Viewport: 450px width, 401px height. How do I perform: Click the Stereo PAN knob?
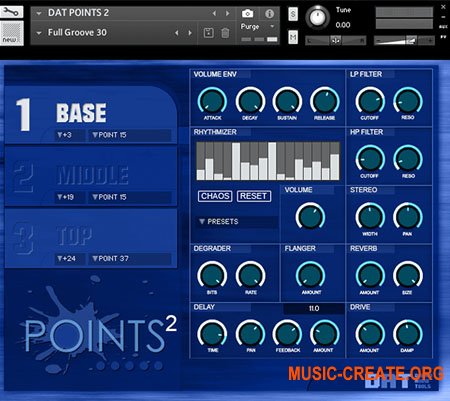coord(408,217)
